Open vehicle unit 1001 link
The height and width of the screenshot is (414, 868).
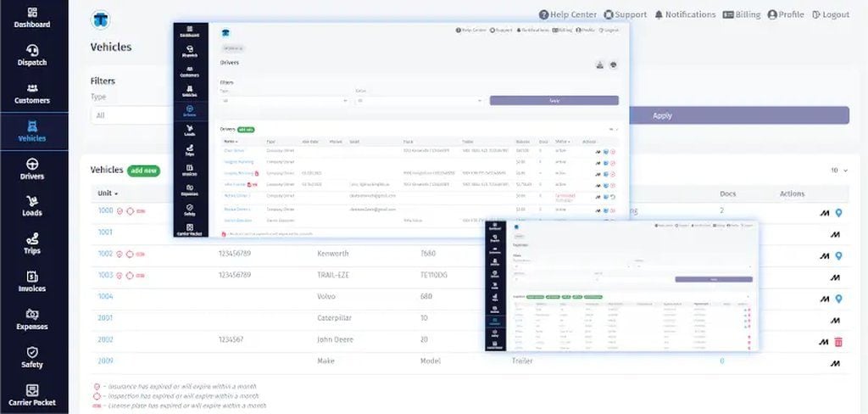click(x=105, y=232)
